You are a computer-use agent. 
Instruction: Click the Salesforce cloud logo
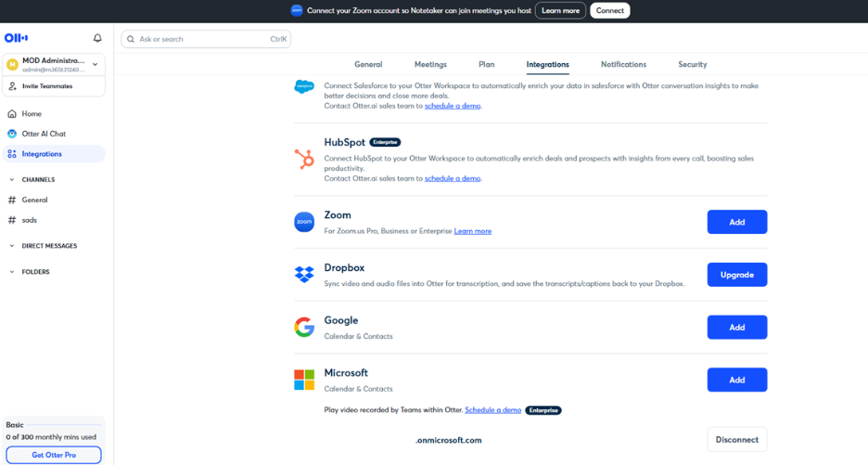[304, 86]
